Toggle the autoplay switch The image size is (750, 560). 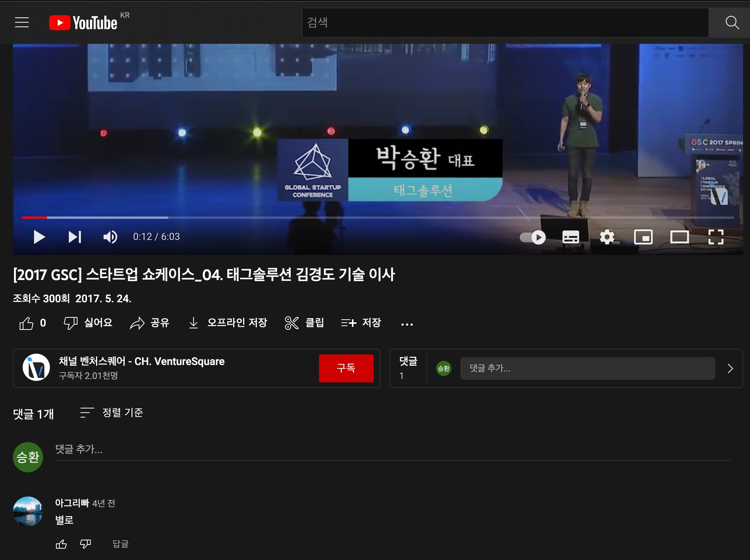[x=533, y=237]
